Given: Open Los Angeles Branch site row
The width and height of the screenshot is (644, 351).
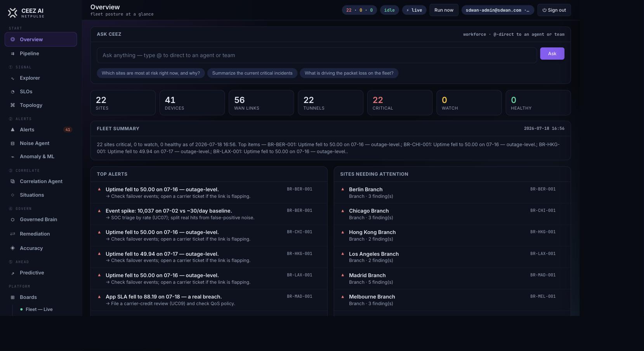Looking at the screenshot, I should tap(452, 257).
